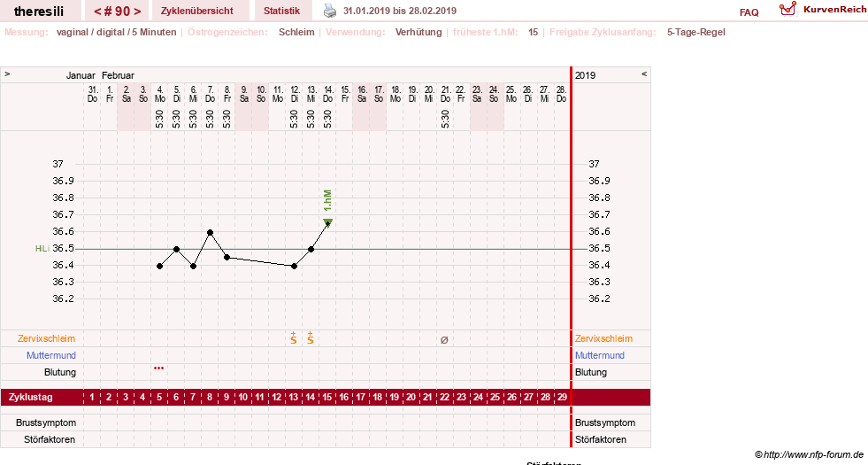868x465 pixels.
Task: Click the red bleeding dots on day 5
Action: point(159,368)
